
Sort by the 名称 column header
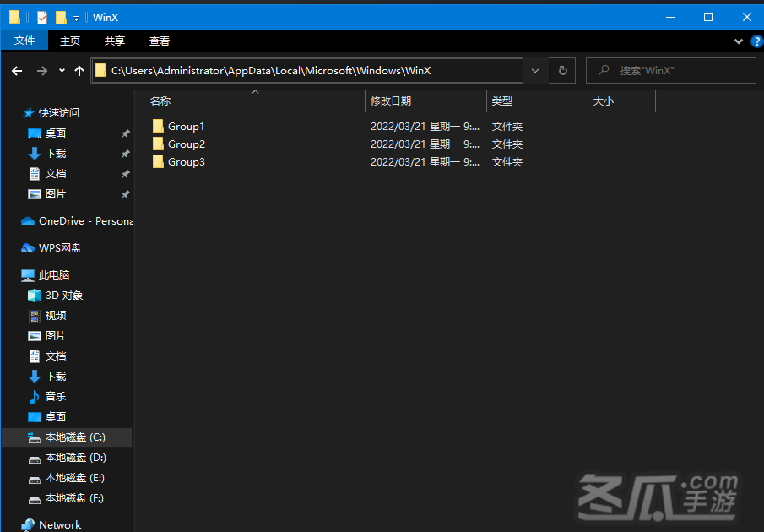click(160, 100)
